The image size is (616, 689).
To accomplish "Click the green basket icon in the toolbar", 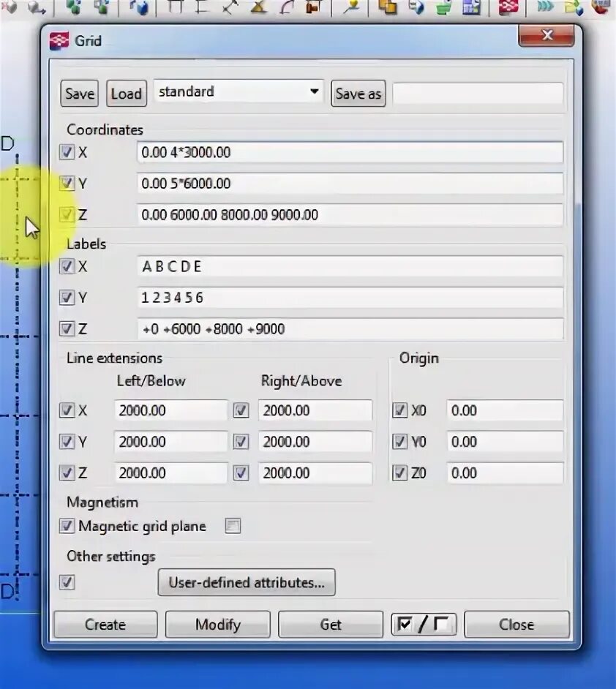I will point(444,7).
